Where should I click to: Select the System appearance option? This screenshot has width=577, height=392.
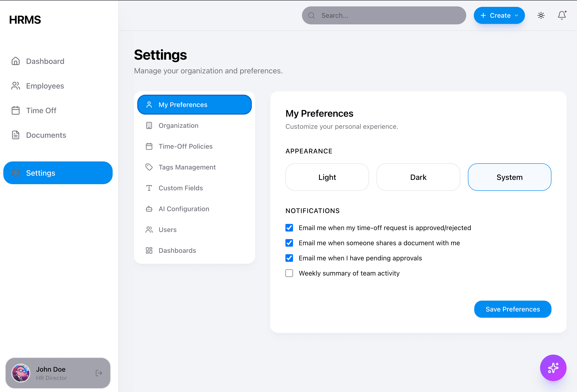coord(509,177)
